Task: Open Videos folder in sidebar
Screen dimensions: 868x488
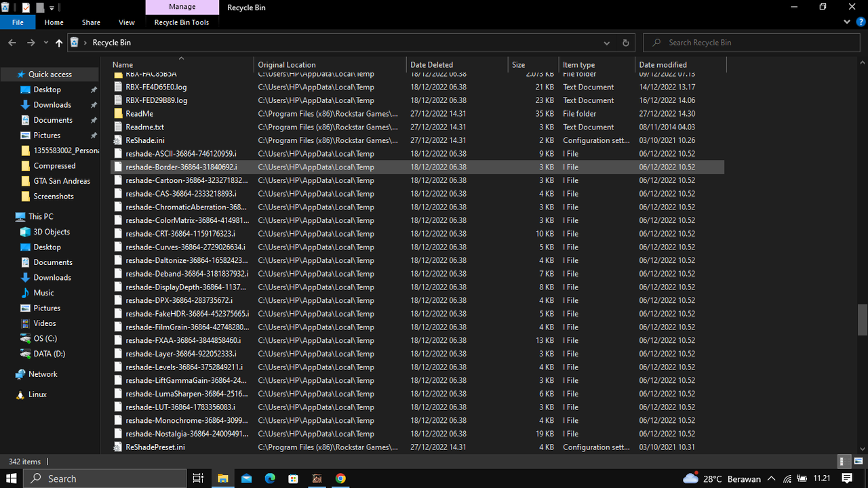Action: pos(45,323)
